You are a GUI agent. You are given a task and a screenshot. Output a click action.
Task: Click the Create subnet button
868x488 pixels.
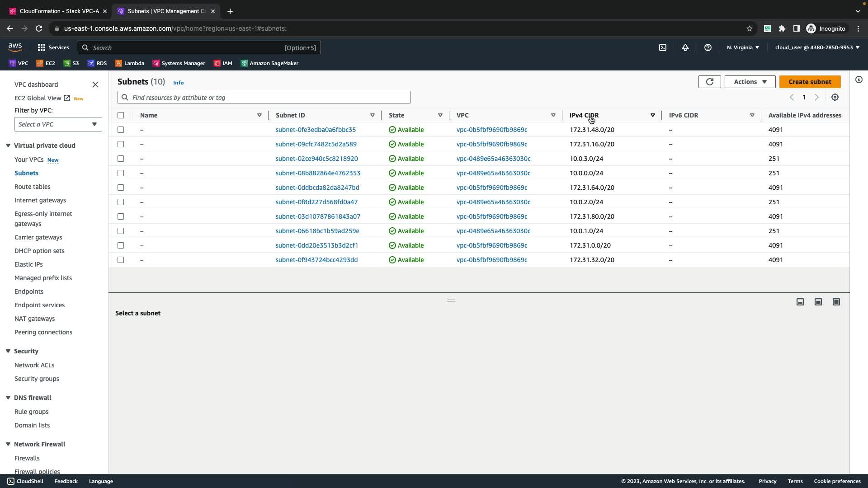click(x=809, y=82)
